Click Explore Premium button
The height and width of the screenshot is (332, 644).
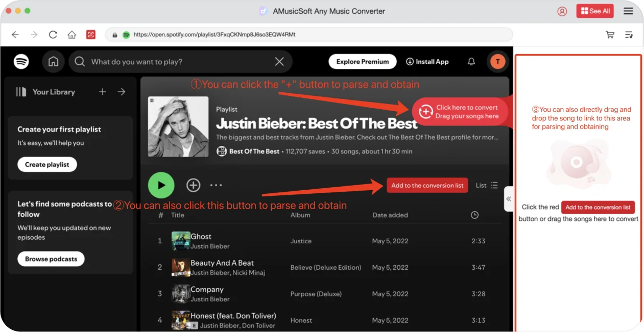click(x=363, y=62)
